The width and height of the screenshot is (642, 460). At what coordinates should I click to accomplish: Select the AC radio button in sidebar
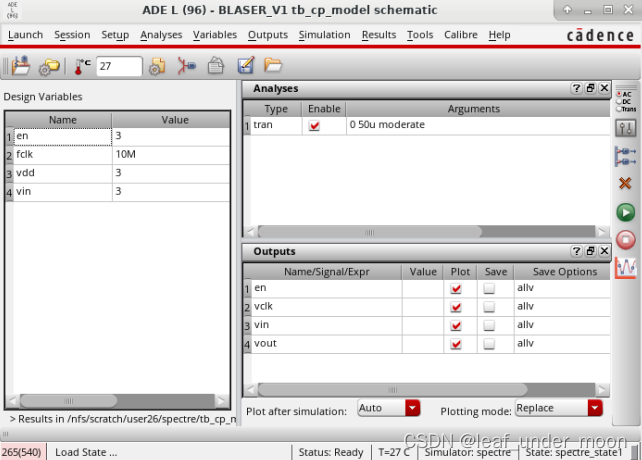click(619, 94)
